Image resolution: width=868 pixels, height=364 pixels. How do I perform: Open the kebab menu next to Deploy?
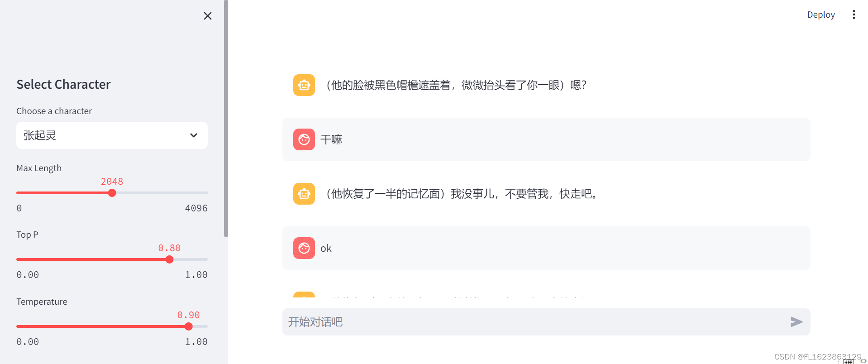tap(854, 14)
